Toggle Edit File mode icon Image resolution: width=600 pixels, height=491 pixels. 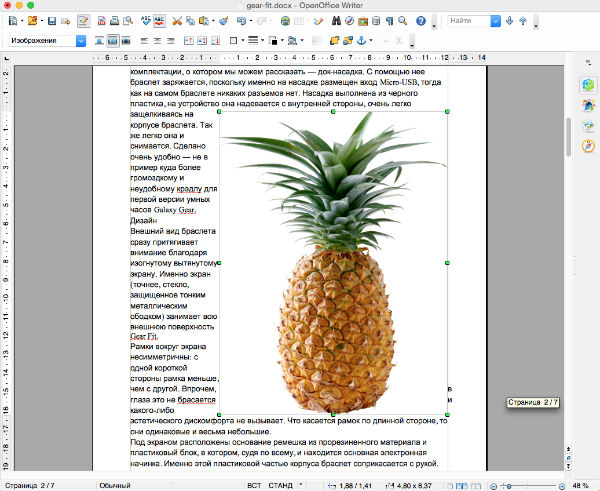coord(82,20)
